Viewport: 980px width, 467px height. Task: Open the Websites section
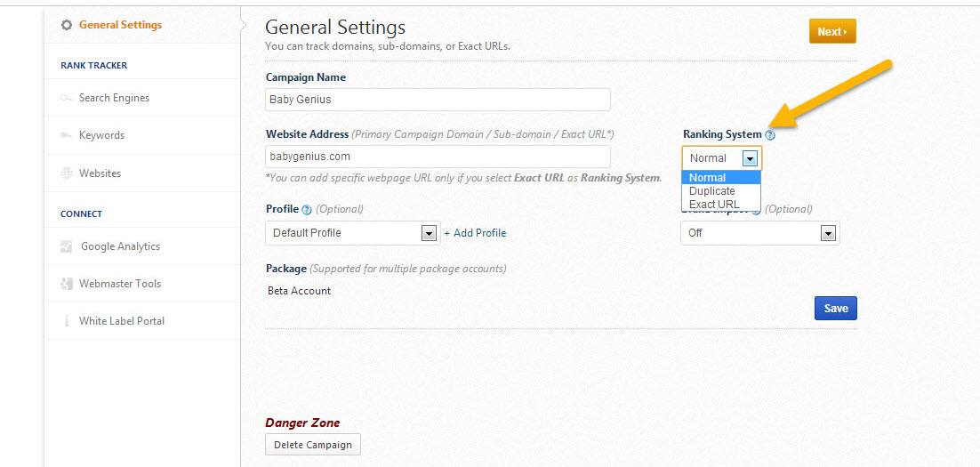(x=100, y=173)
